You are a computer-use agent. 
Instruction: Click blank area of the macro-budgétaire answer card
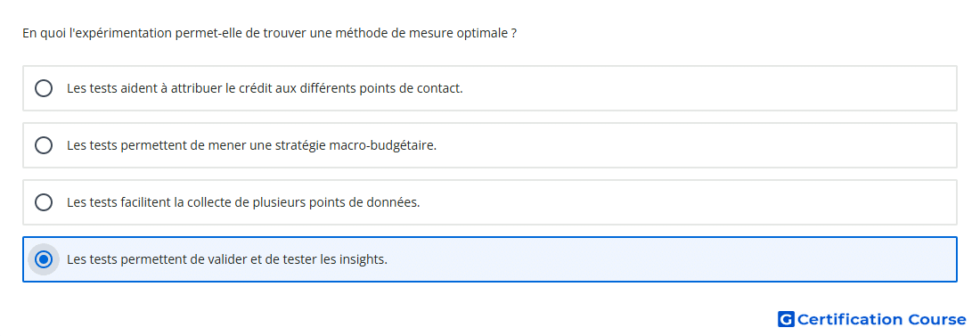pos(694,145)
